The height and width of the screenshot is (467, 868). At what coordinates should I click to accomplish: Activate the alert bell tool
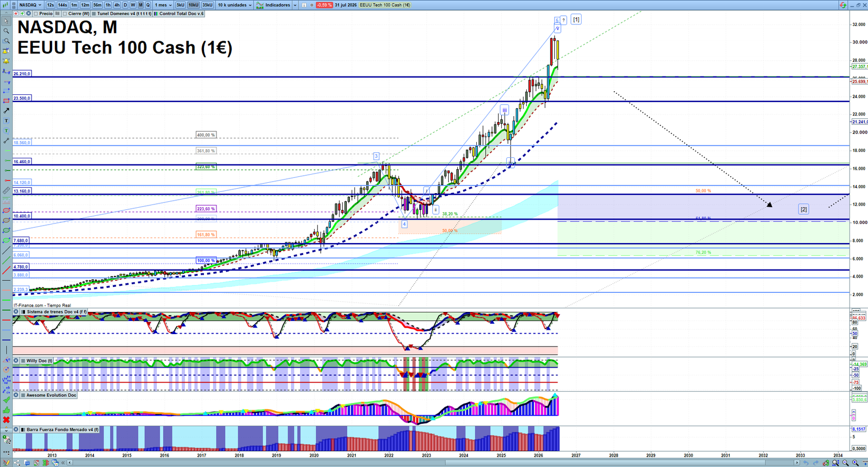pyautogui.click(x=7, y=61)
